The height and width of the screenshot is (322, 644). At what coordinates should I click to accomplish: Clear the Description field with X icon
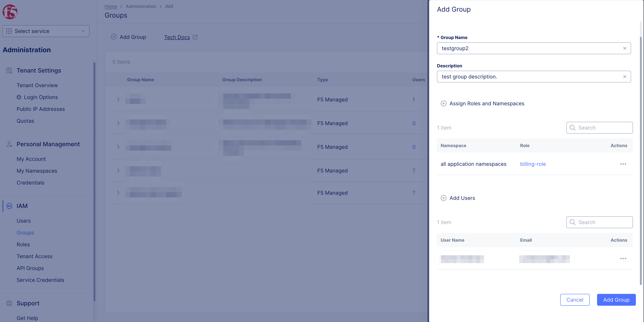point(625,77)
